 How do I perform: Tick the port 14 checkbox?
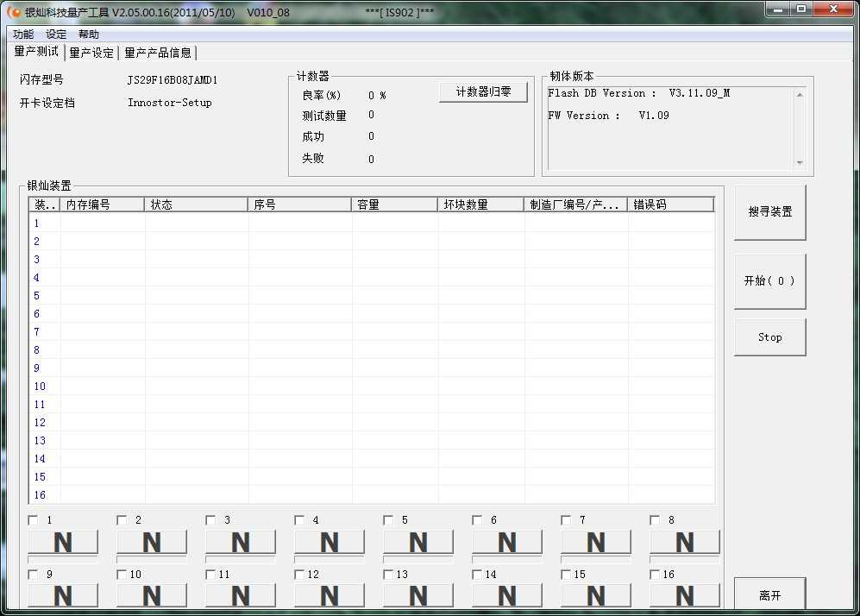pyautogui.click(x=477, y=575)
